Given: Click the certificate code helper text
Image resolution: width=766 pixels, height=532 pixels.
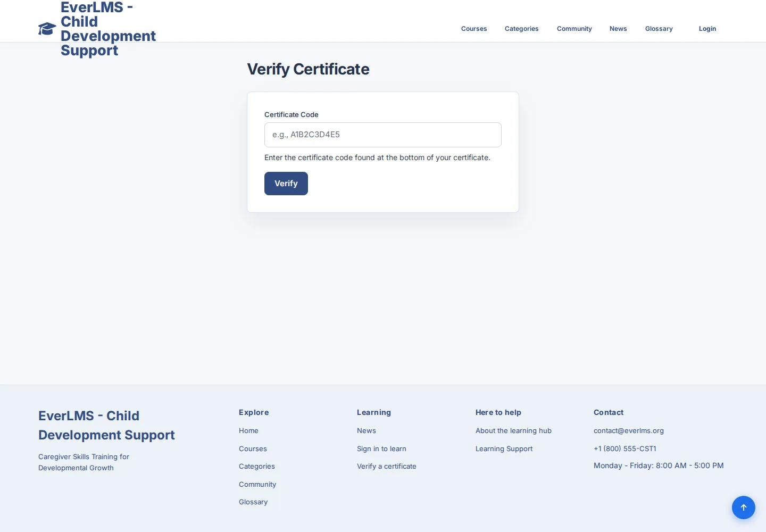Looking at the screenshot, I should coord(377,158).
